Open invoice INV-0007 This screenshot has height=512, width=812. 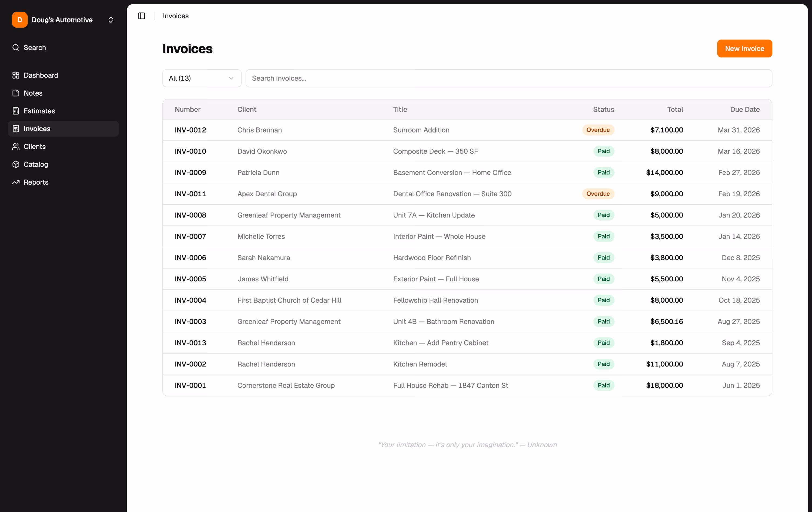tap(467, 236)
